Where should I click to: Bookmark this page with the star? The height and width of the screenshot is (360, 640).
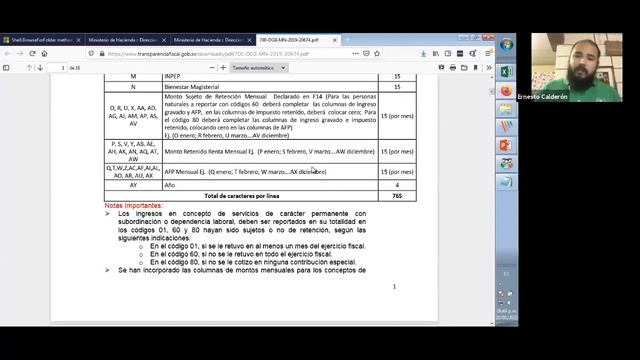(377, 53)
